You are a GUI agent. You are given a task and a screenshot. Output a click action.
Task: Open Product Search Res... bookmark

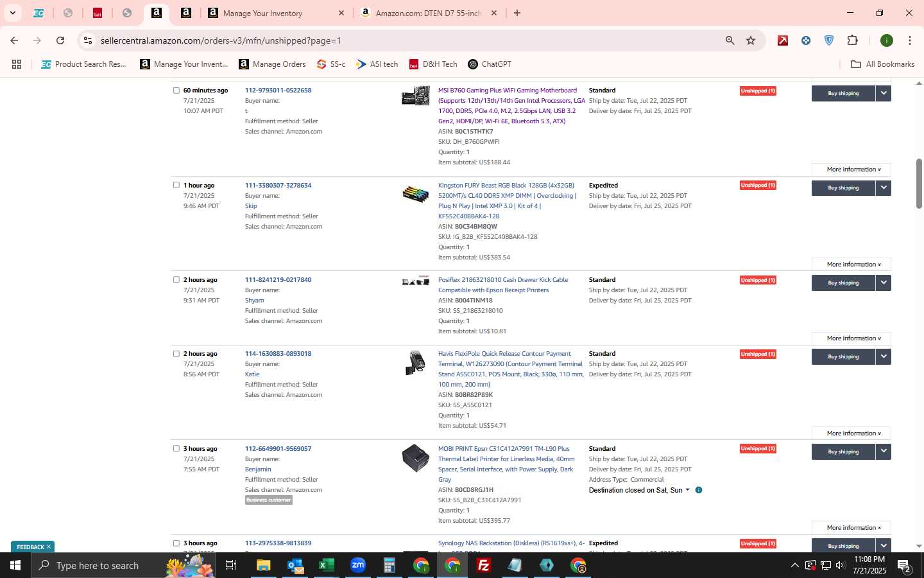[x=83, y=64]
